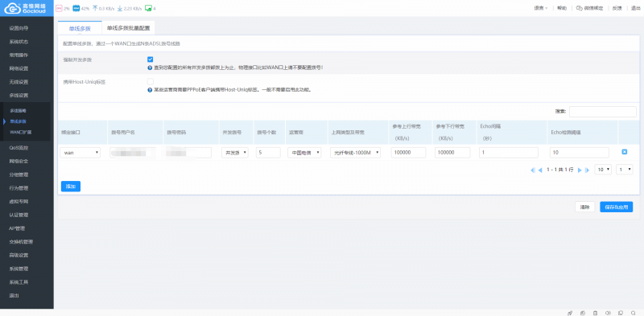Click the upload speed arrow icon

click(95, 8)
